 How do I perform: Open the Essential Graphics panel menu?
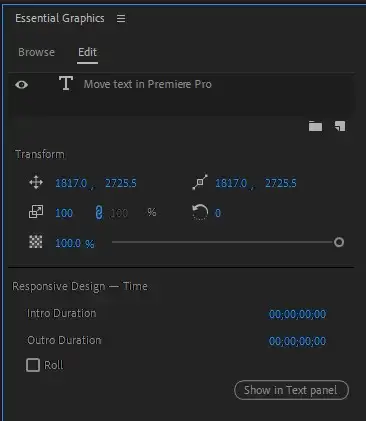coord(121,18)
